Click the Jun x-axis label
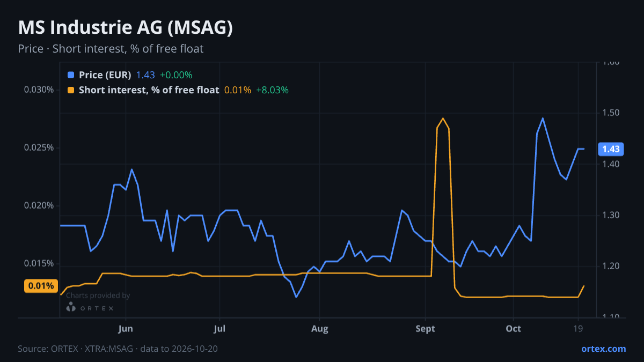This screenshot has width=644, height=362. point(125,328)
